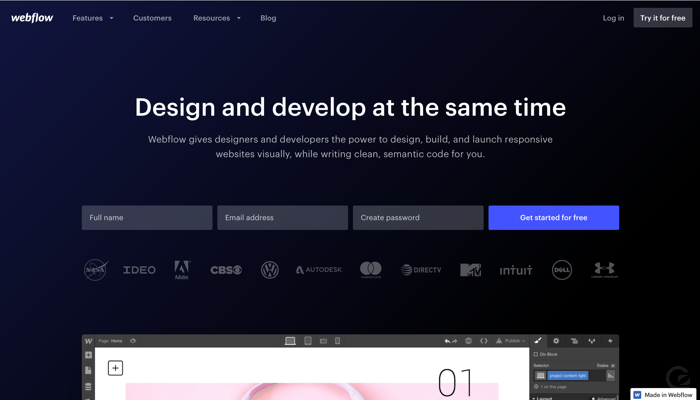Open the Pages icon in Designer sidebar
The image size is (700, 400).
[x=88, y=371]
